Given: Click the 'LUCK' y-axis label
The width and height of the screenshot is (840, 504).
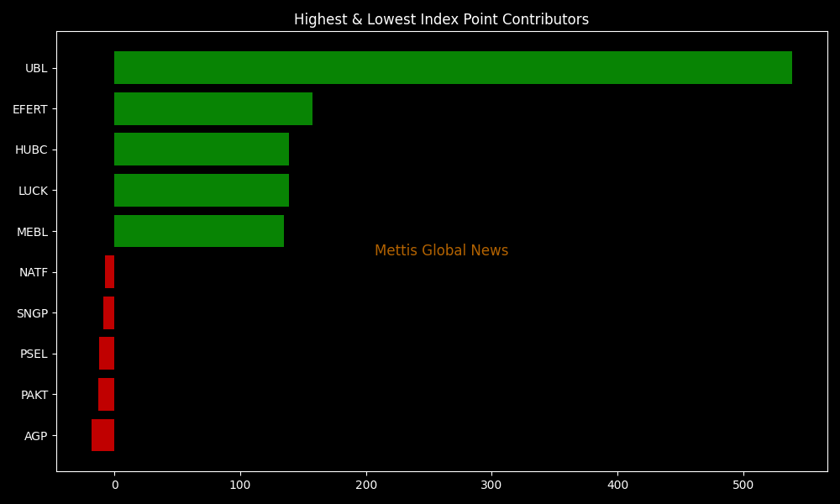Looking at the screenshot, I should click(34, 192).
